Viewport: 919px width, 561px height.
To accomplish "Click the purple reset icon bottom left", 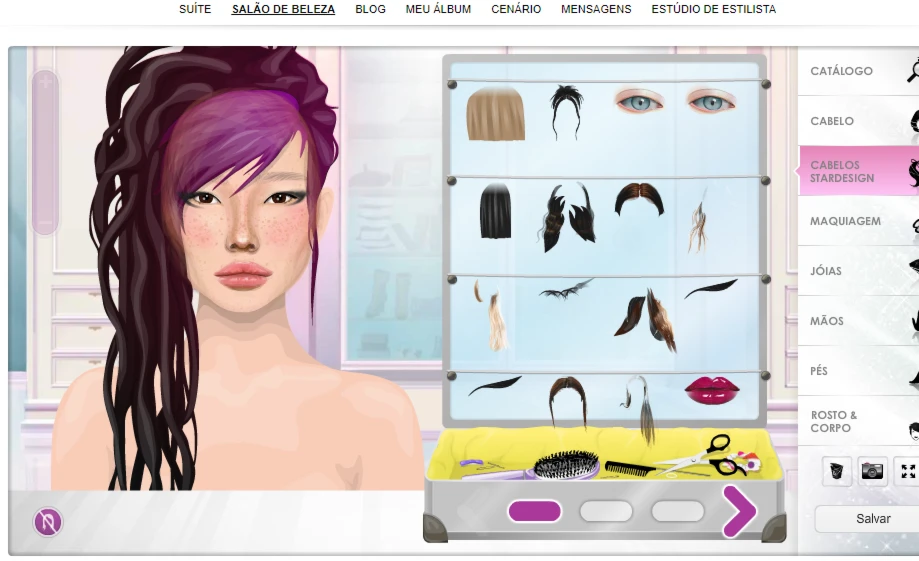I will coord(48,522).
